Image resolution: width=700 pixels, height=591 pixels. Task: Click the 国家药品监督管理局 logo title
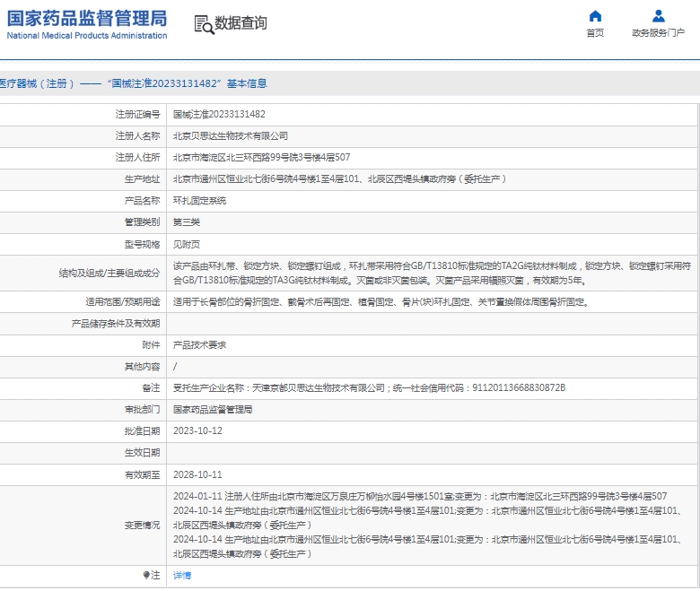(87, 18)
